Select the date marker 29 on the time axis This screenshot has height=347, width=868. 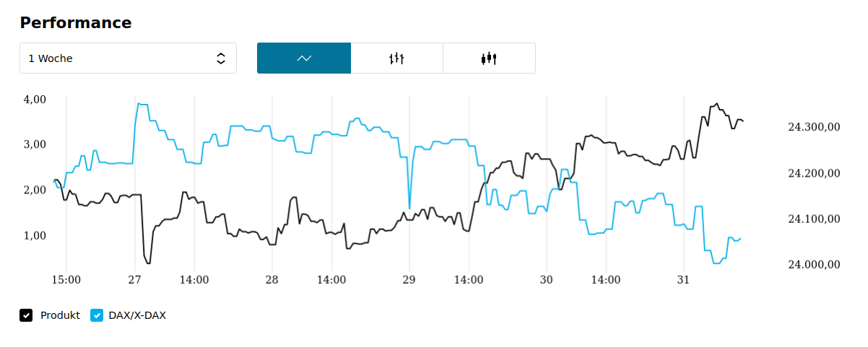409,280
